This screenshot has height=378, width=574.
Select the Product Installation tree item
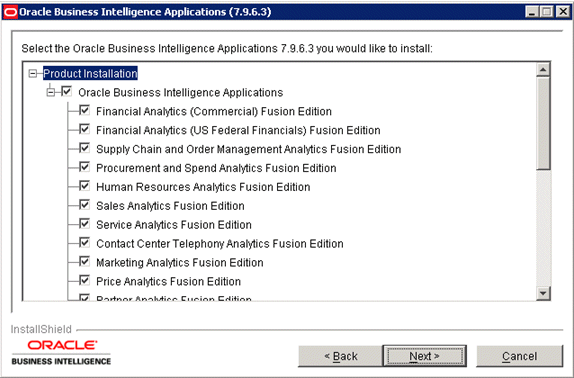90,74
